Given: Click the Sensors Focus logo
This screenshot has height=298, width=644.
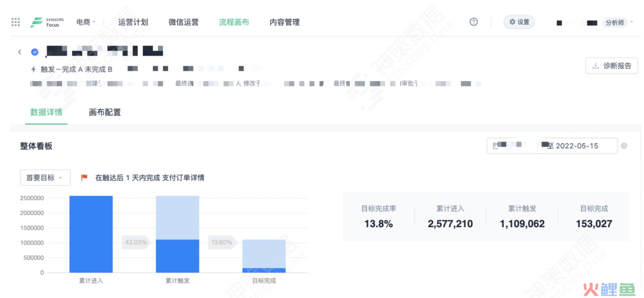Looking at the screenshot, I should tap(47, 22).
